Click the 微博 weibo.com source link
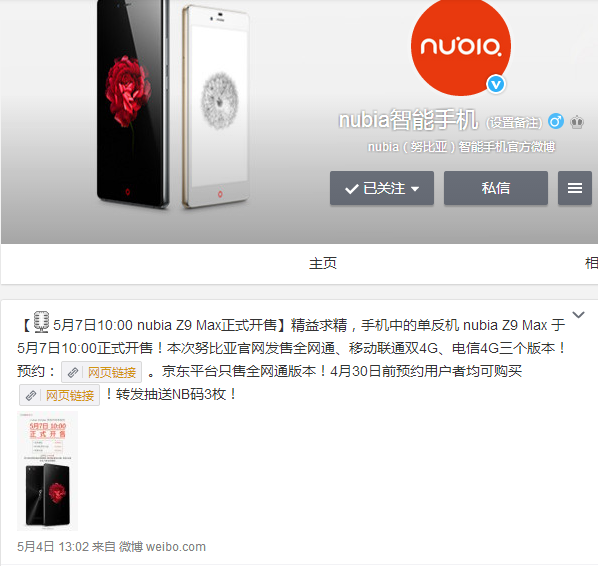Image resolution: width=598 pixels, height=566 pixels. pyautogui.click(x=162, y=547)
